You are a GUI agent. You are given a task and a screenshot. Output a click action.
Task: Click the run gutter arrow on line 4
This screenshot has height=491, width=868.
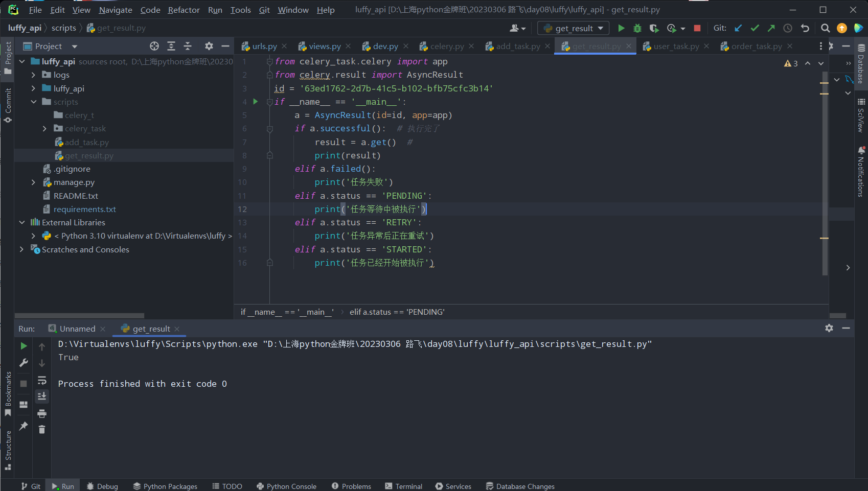pos(256,102)
